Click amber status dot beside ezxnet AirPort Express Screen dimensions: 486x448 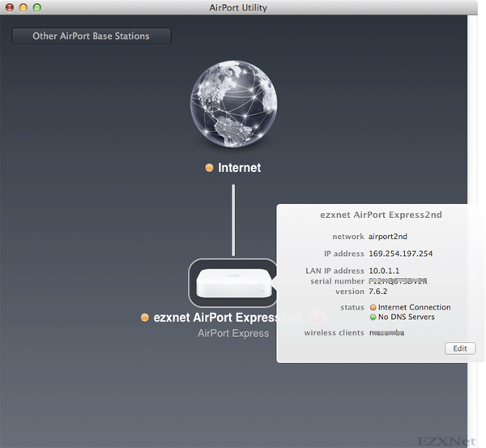(145, 318)
